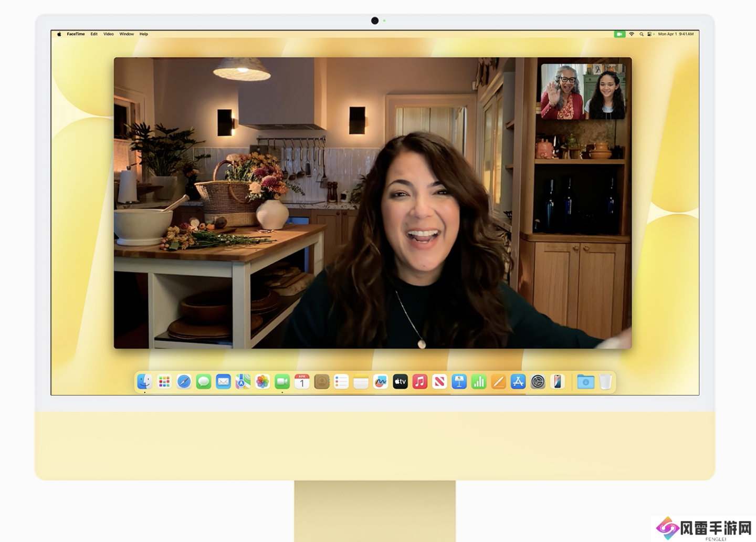
Task: Open Control Center in menu bar
Action: click(x=650, y=34)
